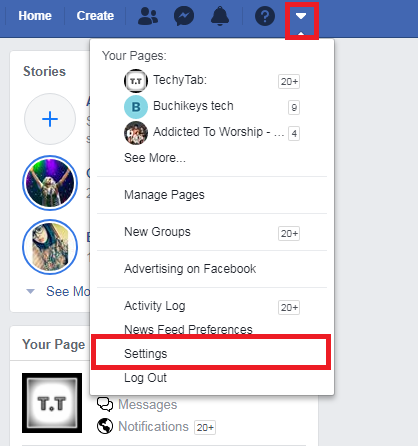Open Manage Pages menu item
418x446 pixels.
tap(164, 195)
